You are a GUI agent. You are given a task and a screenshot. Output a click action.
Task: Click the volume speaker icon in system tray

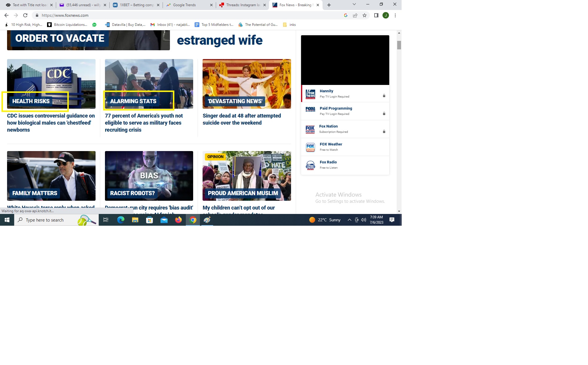point(364,220)
